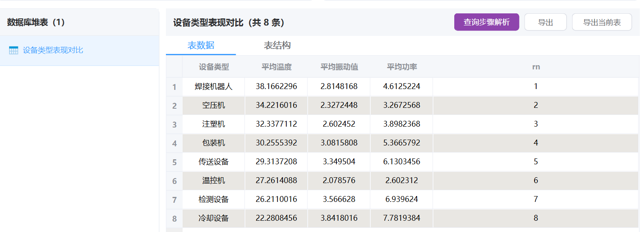Select the 空压机 device type cell
Screen dimensions: 644x232
214,105
